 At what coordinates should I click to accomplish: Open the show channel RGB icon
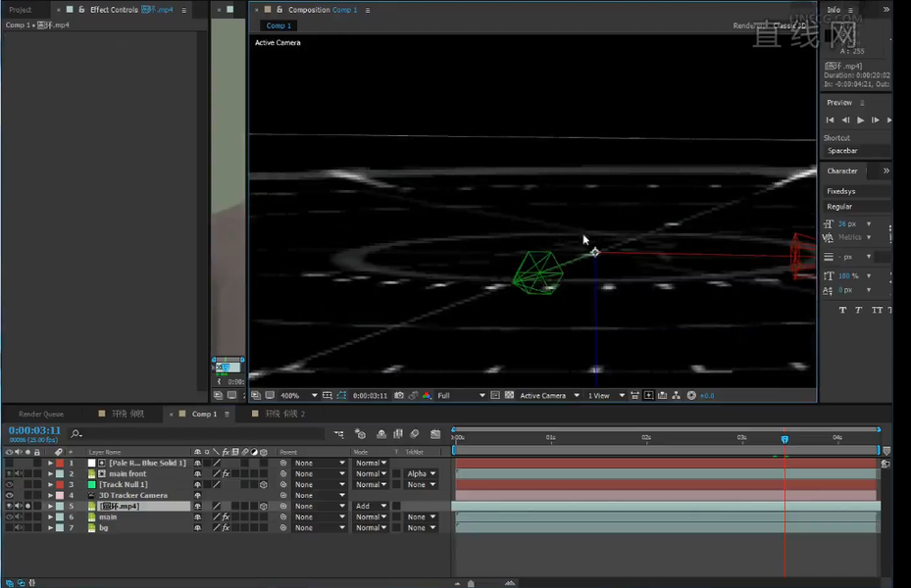(427, 395)
